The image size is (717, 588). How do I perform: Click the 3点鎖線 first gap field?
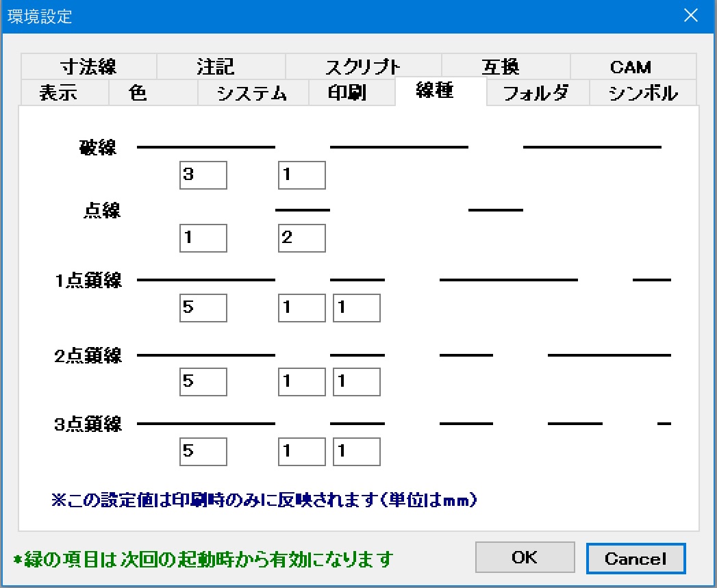pos(302,452)
